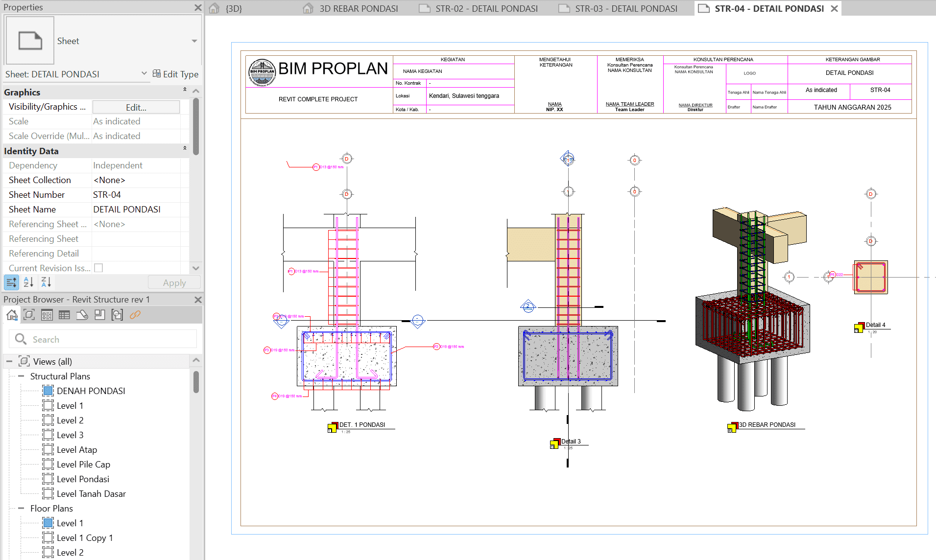The width and height of the screenshot is (936, 560).
Task: Switch to STR-02 - DETAIL PONDASI tab
Action: click(486, 8)
